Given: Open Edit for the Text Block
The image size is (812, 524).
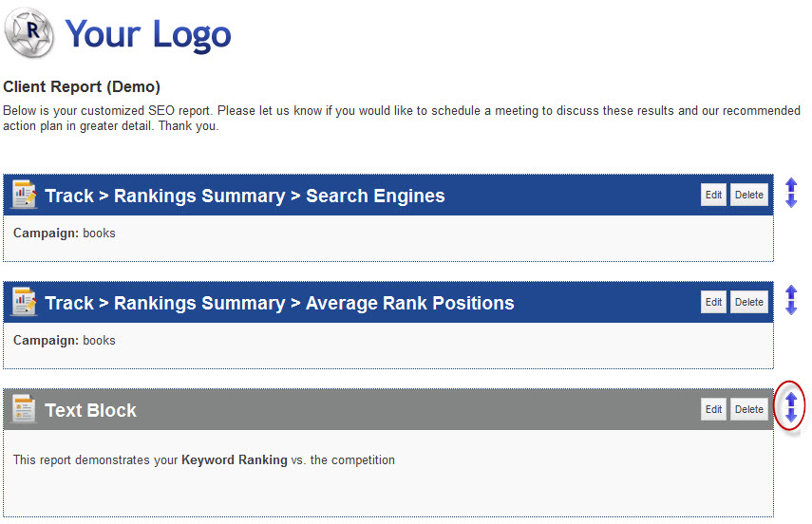Looking at the screenshot, I should tap(713, 409).
